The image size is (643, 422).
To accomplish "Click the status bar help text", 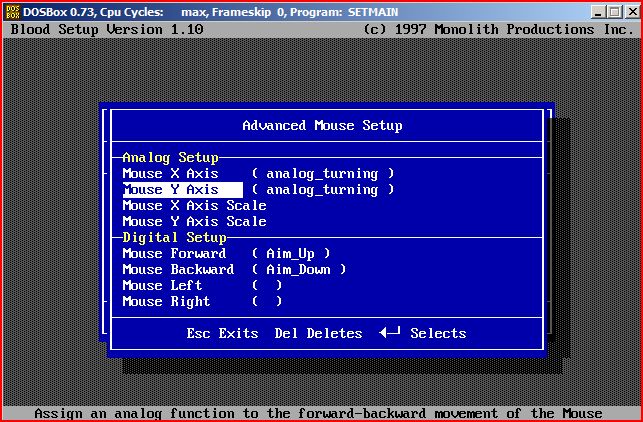I will pos(319,413).
